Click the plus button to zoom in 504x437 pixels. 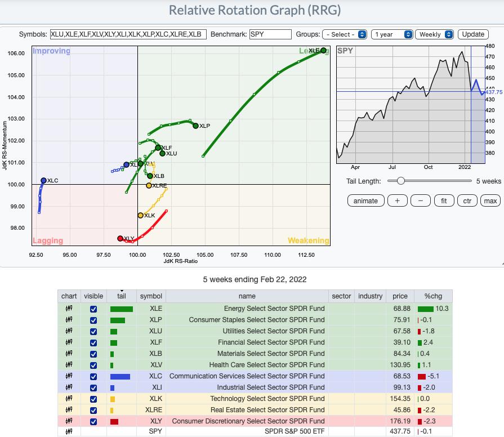[x=397, y=201]
